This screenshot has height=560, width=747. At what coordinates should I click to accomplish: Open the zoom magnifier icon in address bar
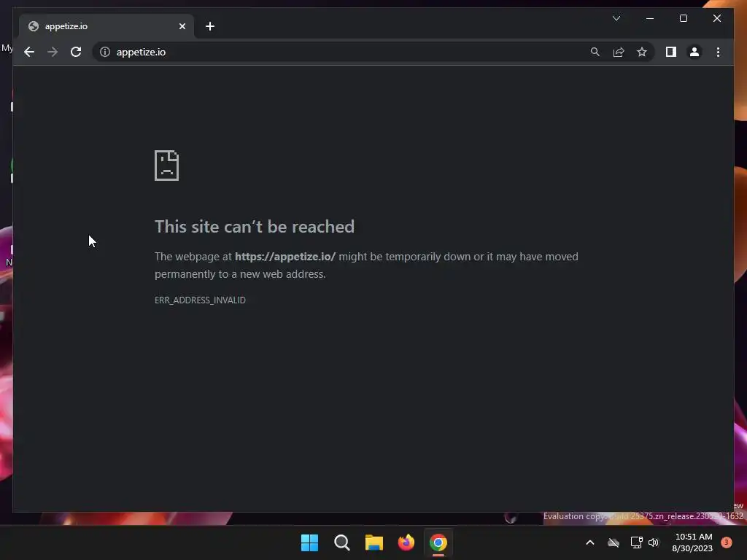coord(595,52)
